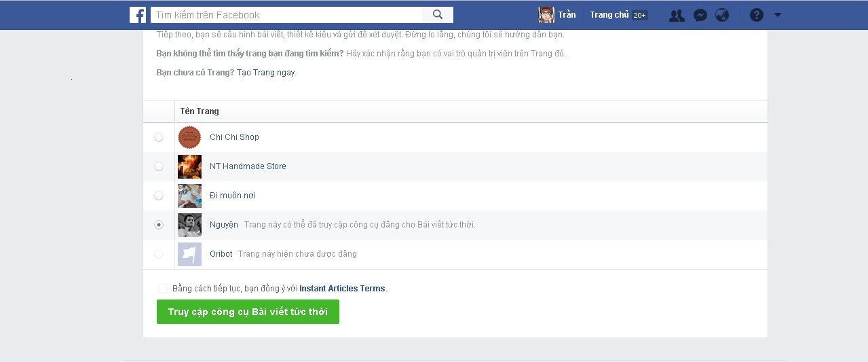Image resolution: width=868 pixels, height=362 pixels.
Task: Click the Chi Chi Shop page thumbnail
Action: (189, 137)
